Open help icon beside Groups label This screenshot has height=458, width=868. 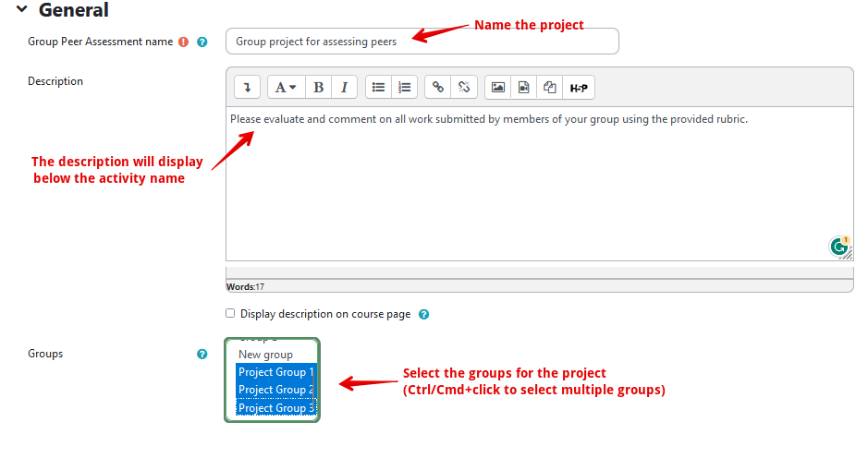tap(202, 354)
